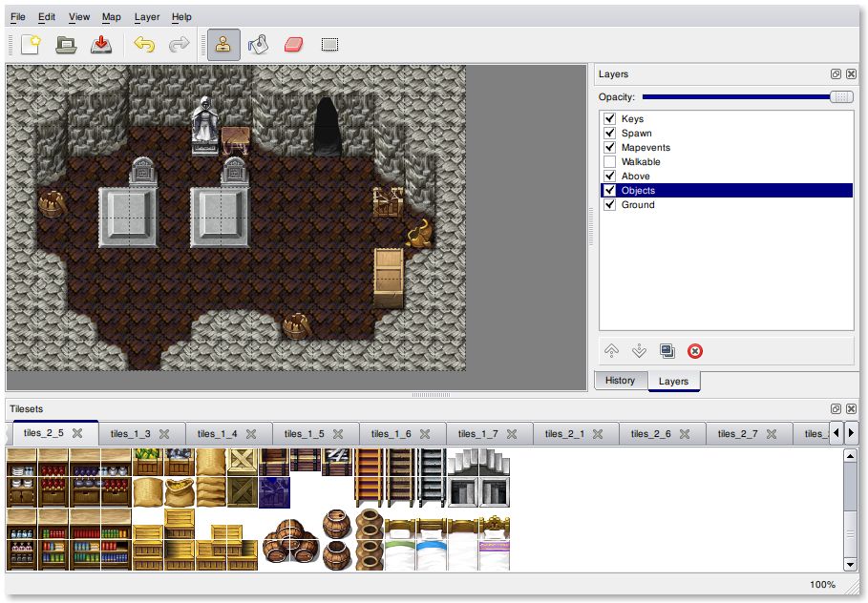The image size is (868, 603).
Task: Enable the Walkable layer checkbox
Action: coord(609,162)
